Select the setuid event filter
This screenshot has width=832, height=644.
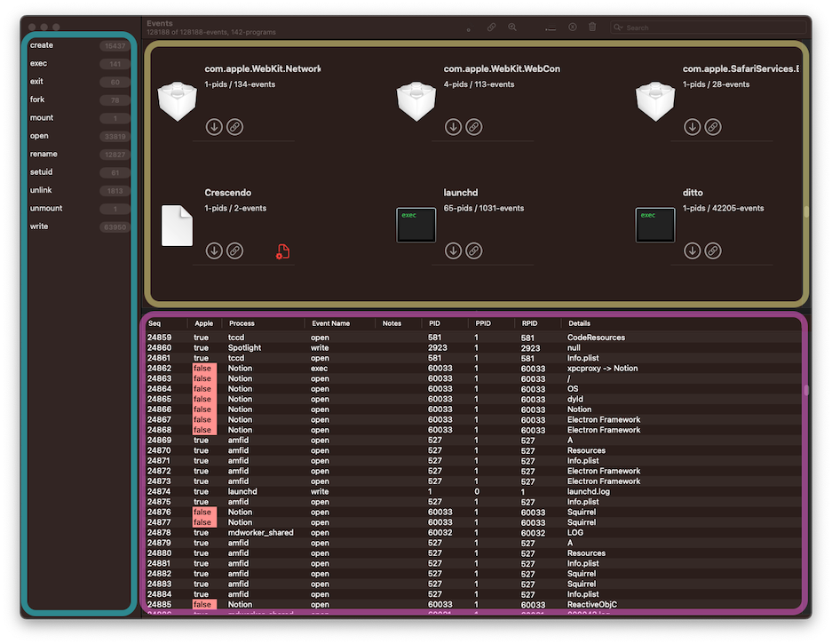tap(78, 172)
